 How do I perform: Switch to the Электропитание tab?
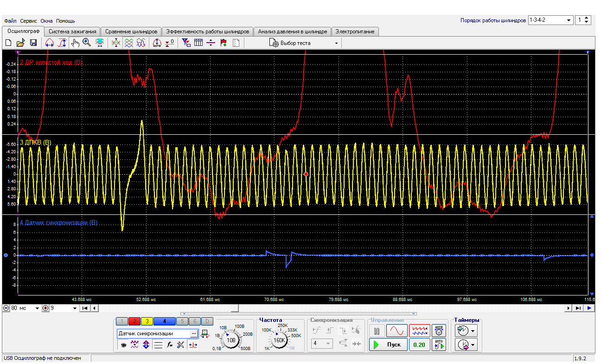click(355, 31)
